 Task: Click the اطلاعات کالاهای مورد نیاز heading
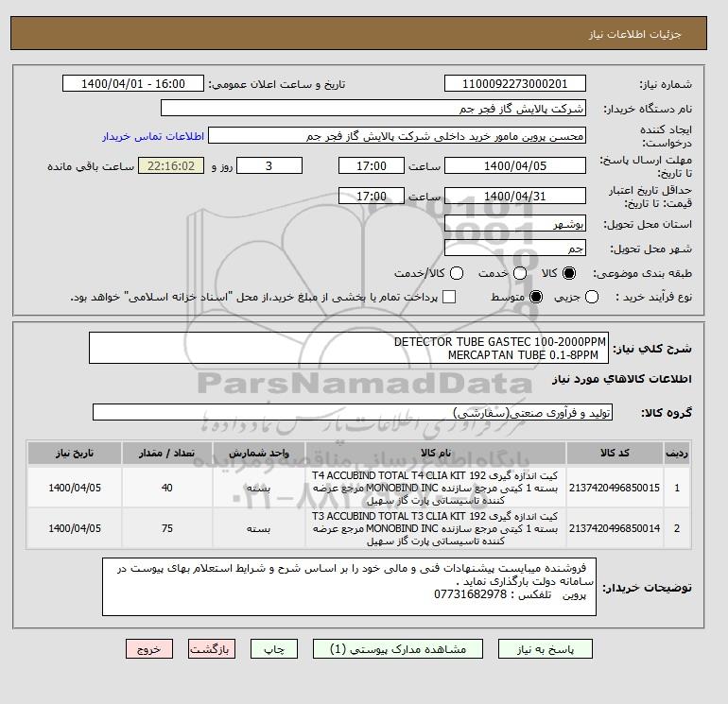622,379
